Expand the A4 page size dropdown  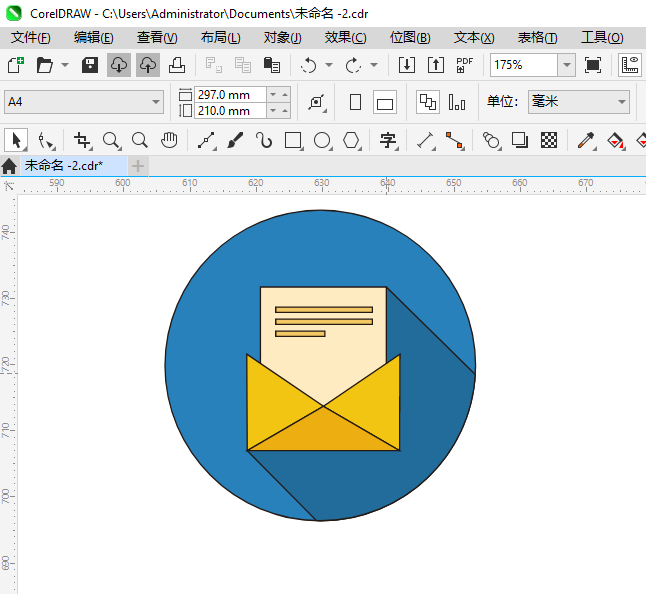point(155,102)
